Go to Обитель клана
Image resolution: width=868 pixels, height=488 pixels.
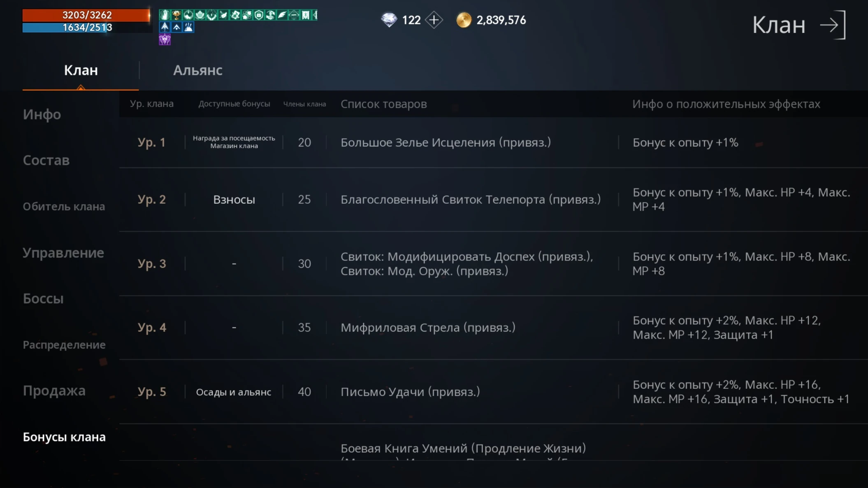(64, 207)
